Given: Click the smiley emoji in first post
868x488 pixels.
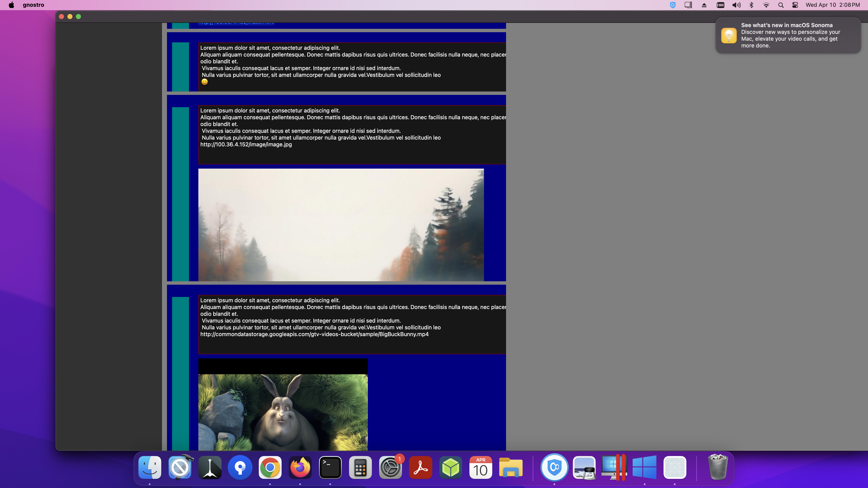Looking at the screenshot, I should 204,82.
